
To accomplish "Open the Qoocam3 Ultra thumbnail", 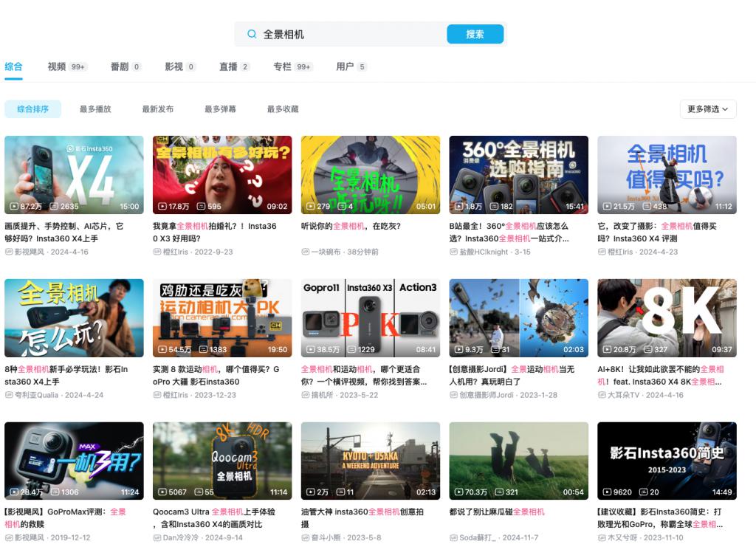I will [x=222, y=461].
